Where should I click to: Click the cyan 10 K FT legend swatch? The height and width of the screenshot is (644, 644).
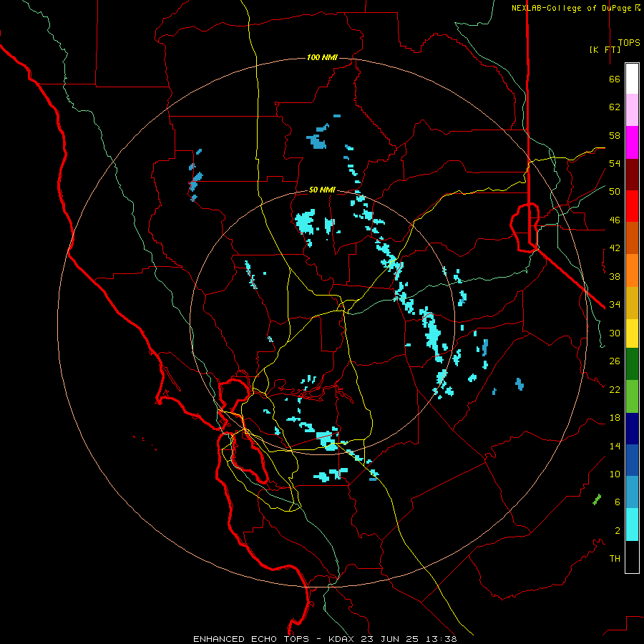632,525
